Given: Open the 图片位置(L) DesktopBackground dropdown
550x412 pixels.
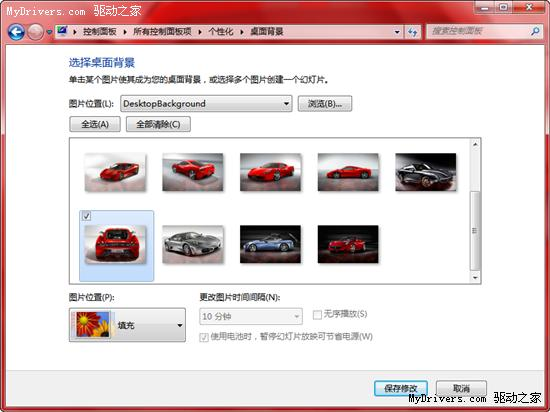Looking at the screenshot, I should point(206,104).
